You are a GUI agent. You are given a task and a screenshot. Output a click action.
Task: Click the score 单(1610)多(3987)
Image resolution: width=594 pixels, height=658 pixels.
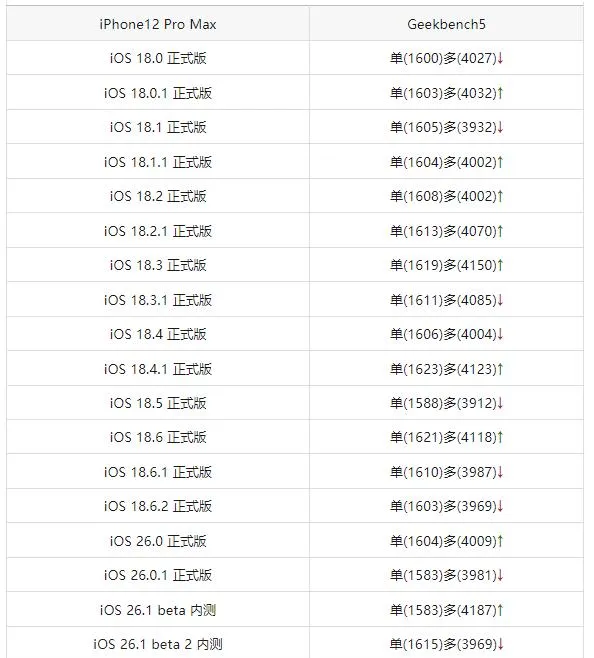pos(443,472)
